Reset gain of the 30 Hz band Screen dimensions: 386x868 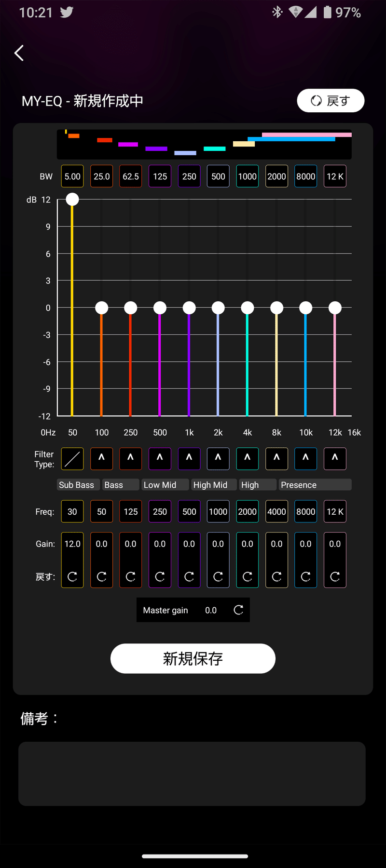point(72,576)
